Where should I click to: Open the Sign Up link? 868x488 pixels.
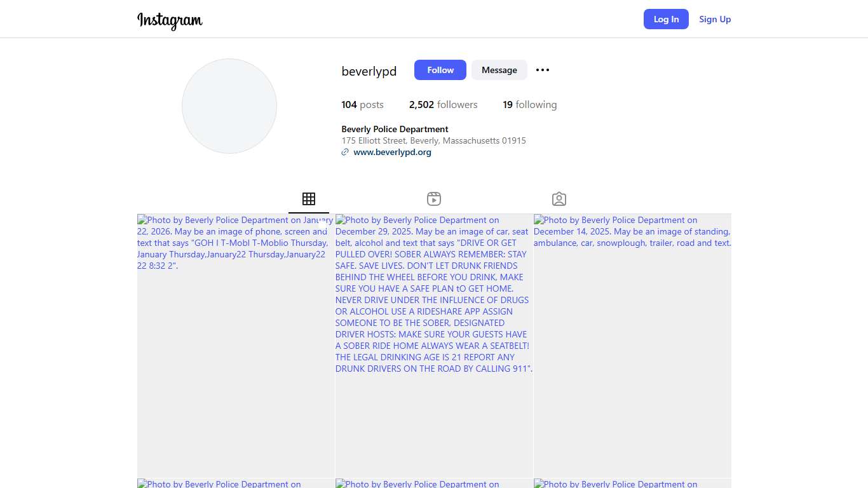715,19
